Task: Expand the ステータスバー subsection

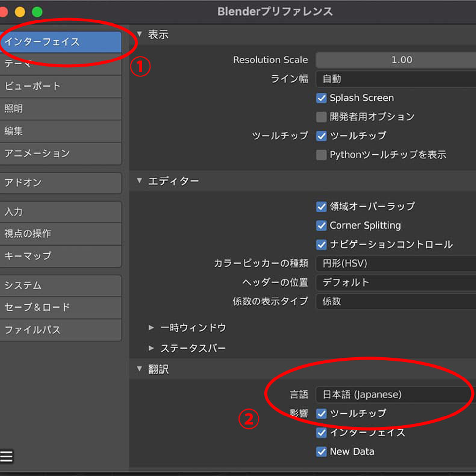Action: point(151,348)
